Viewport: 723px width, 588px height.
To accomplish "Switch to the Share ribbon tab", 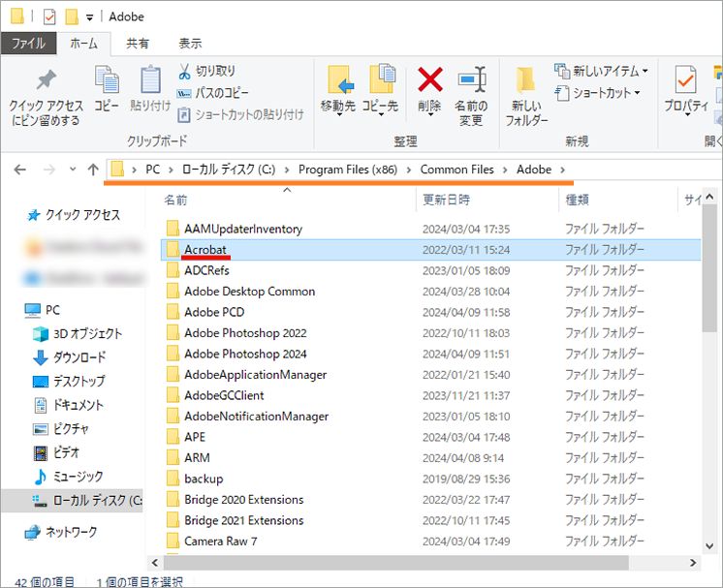I will coord(138,44).
